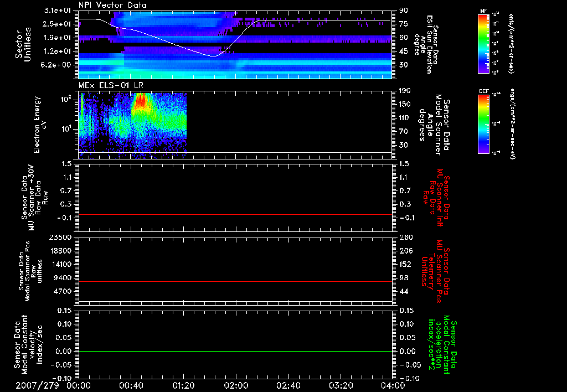Click the 'Electron Energy eV' axis label

40,125
